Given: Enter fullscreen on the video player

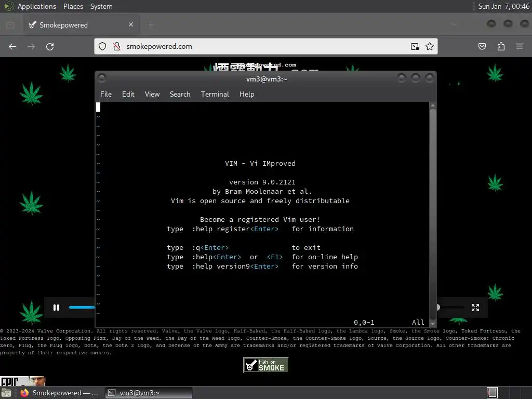Looking at the screenshot, I should coord(475,308).
